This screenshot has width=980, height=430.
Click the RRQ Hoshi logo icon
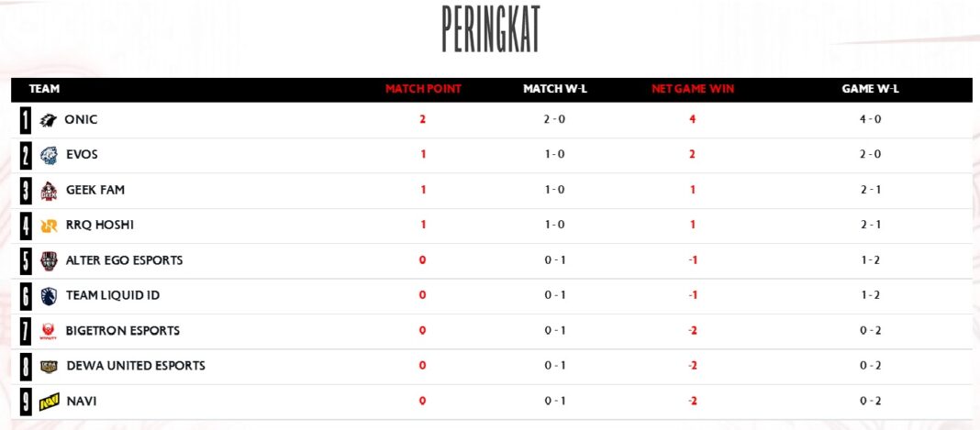tap(49, 226)
